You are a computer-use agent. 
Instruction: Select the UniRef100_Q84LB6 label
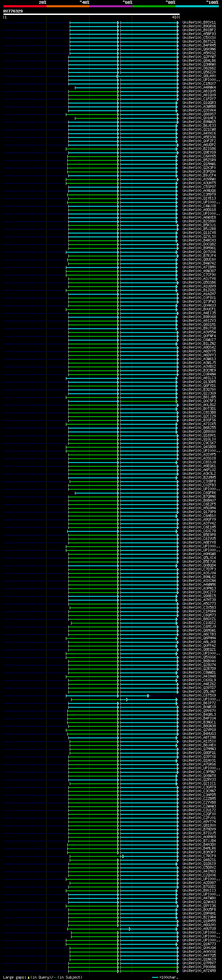(x=199, y=60)
